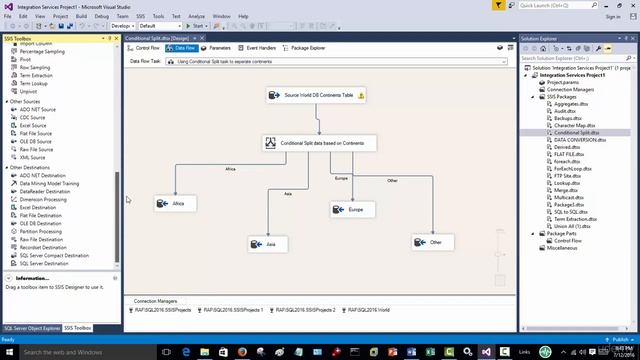The image size is (640, 360).
Task: Pick OLE DB Source in toolbox
Action: coord(36,141)
